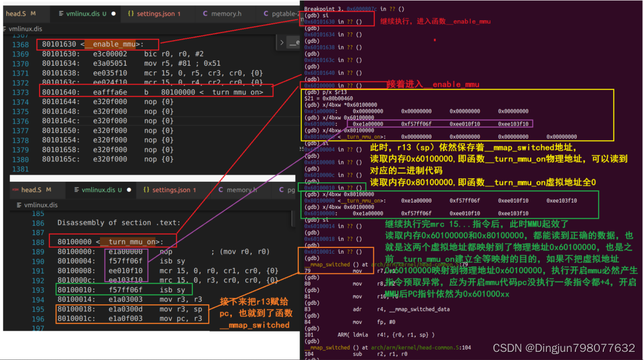644x360 pixels.
Task: Click the vmlinux.dis icon on the lower editor tab
Action: pyautogui.click(x=76, y=189)
